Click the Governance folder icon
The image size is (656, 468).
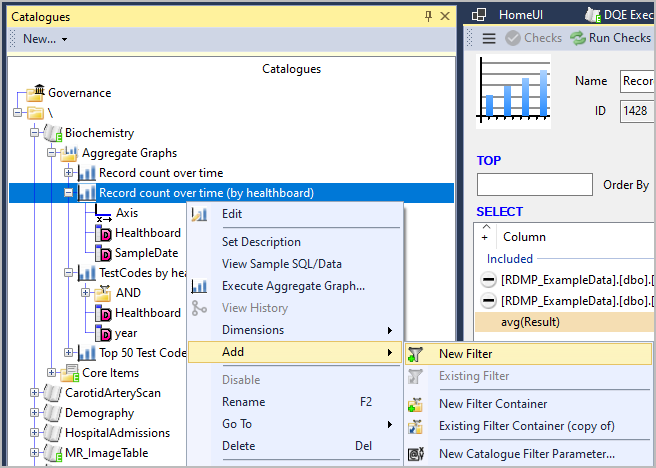pyautogui.click(x=36, y=93)
